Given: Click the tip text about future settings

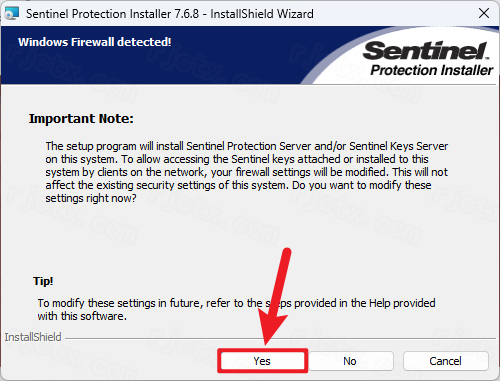Looking at the screenshot, I should point(236,309).
